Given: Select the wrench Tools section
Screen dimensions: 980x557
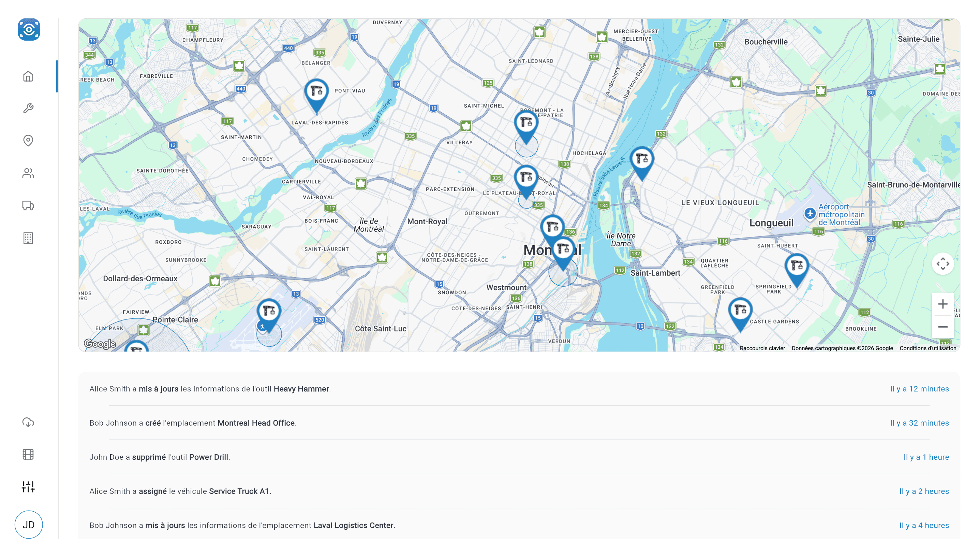Looking at the screenshot, I should (28, 108).
